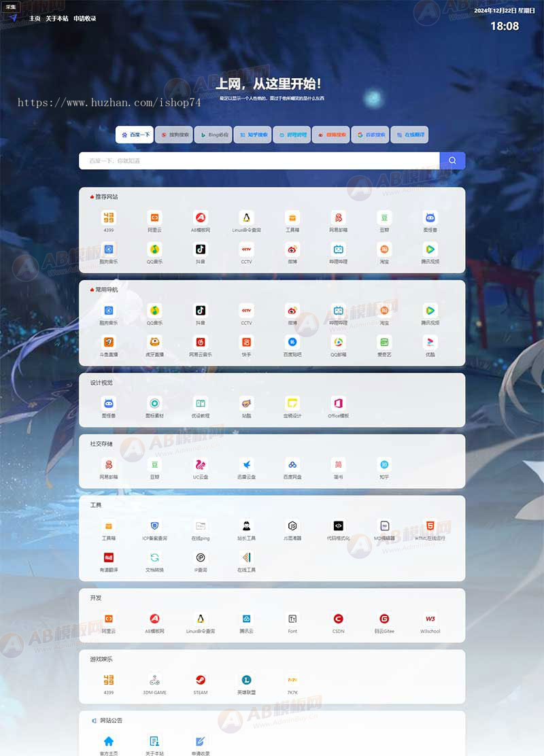
Task: Open the JS混淆器 icon
Action: point(292,526)
